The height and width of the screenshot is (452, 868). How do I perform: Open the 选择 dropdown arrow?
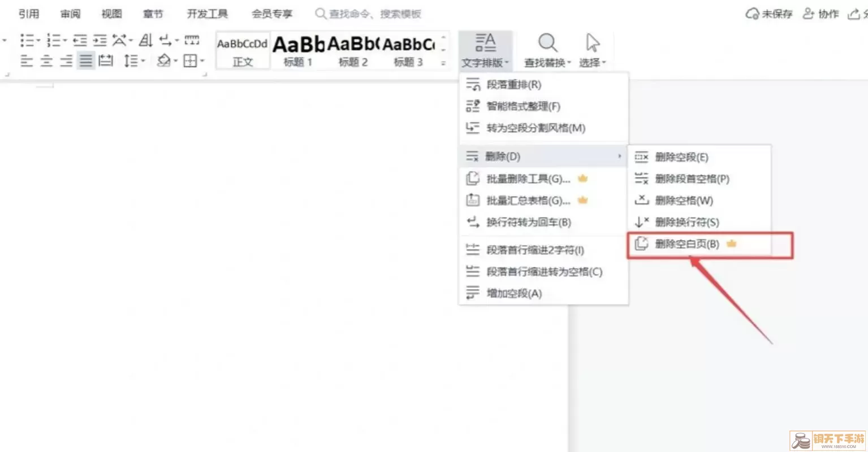(603, 63)
